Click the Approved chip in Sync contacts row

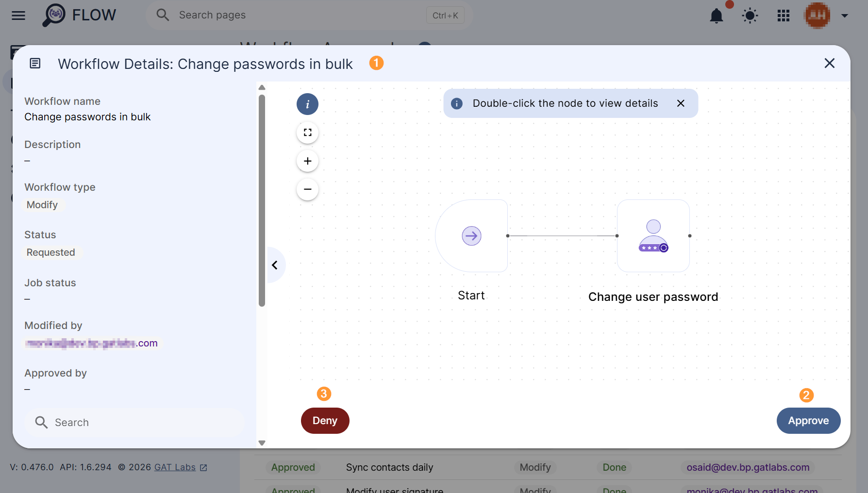point(293,467)
